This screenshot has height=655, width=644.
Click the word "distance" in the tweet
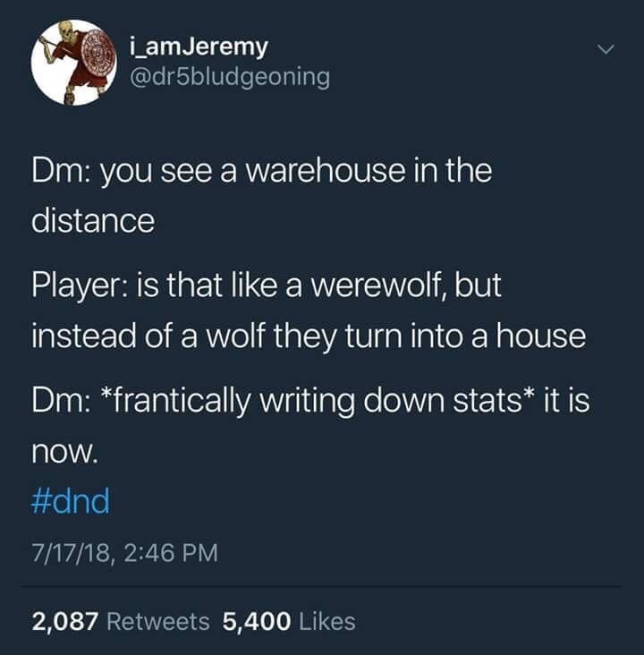(93, 220)
